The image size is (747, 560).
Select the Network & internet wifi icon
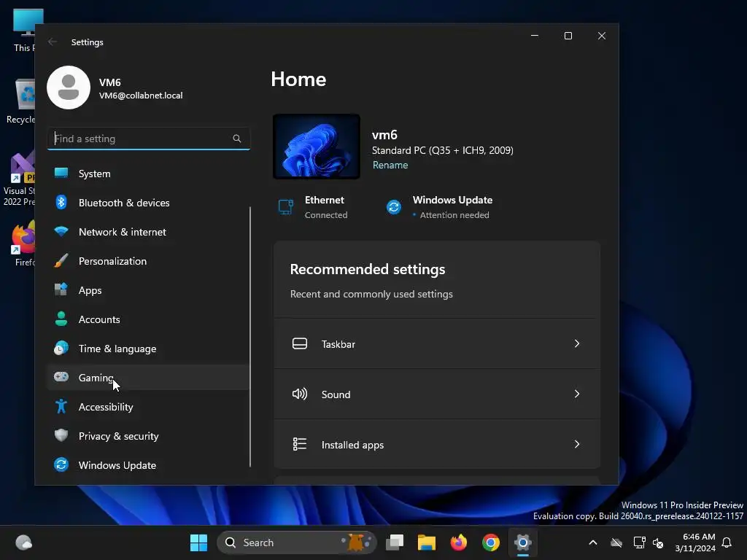pyautogui.click(x=61, y=231)
